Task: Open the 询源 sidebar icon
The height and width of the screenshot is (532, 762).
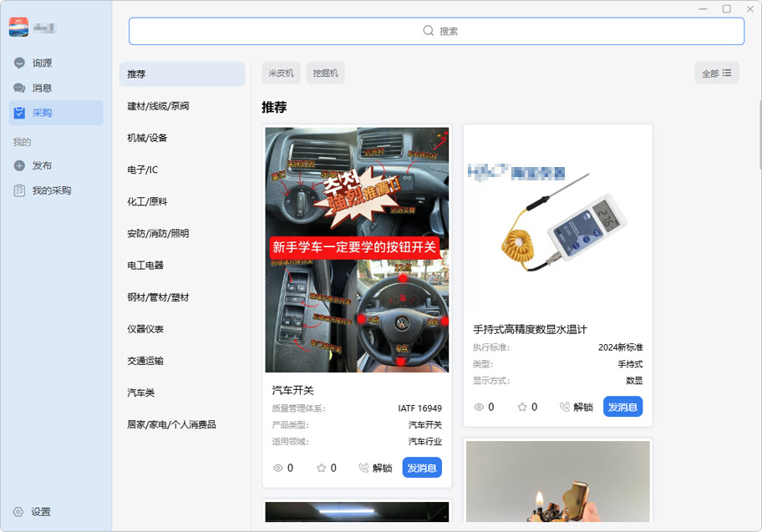Action: click(x=19, y=63)
